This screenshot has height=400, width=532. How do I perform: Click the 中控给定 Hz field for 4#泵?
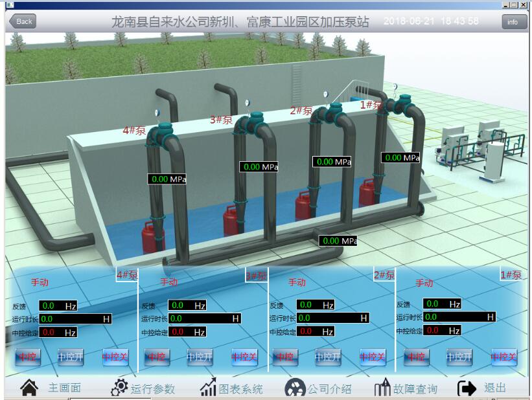tap(58, 333)
